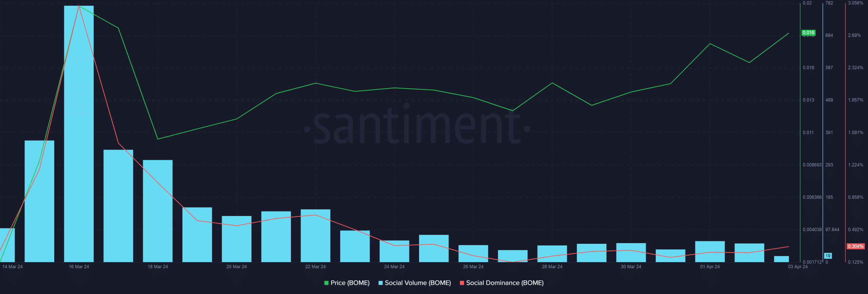Image resolution: width=868 pixels, height=294 pixels.
Task: Click the 0.008693 price axis value
Action: 812,165
